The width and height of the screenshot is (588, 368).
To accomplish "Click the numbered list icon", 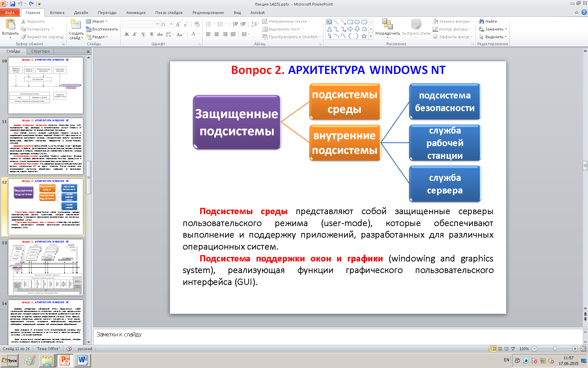I will point(220,24).
